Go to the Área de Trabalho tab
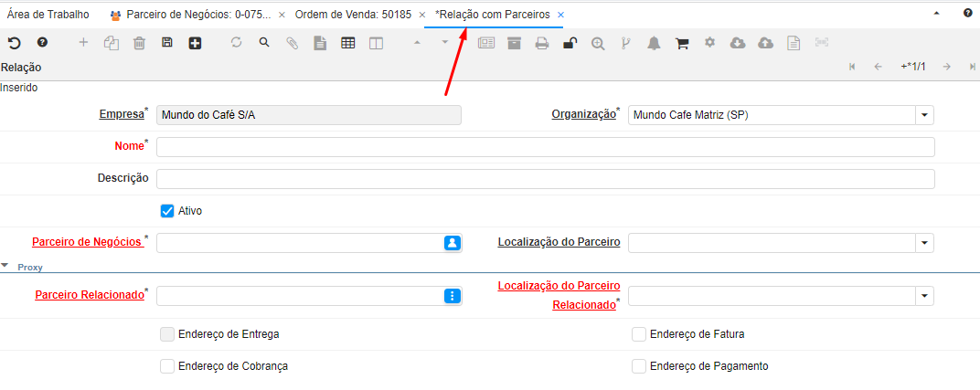The image size is (980, 390). click(48, 15)
